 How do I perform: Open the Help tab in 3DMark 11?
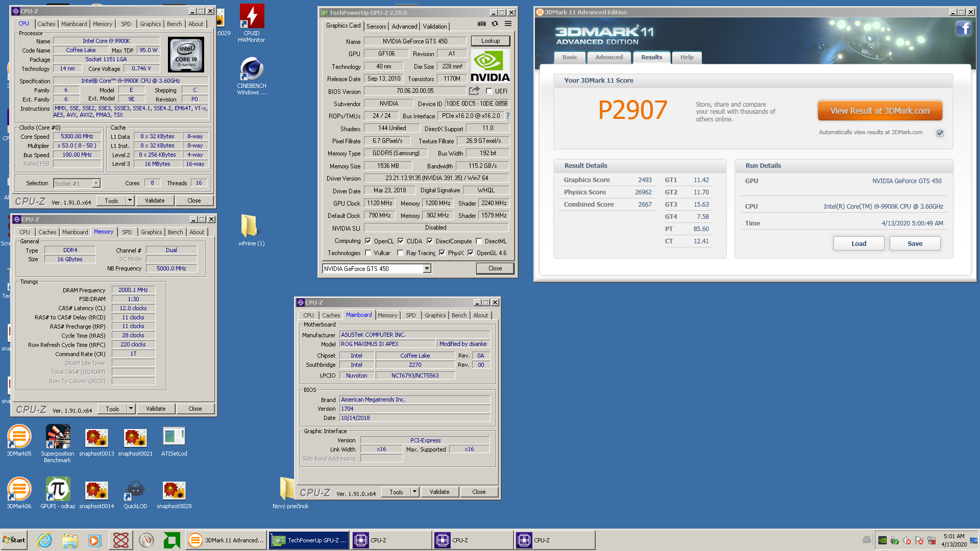click(x=687, y=57)
